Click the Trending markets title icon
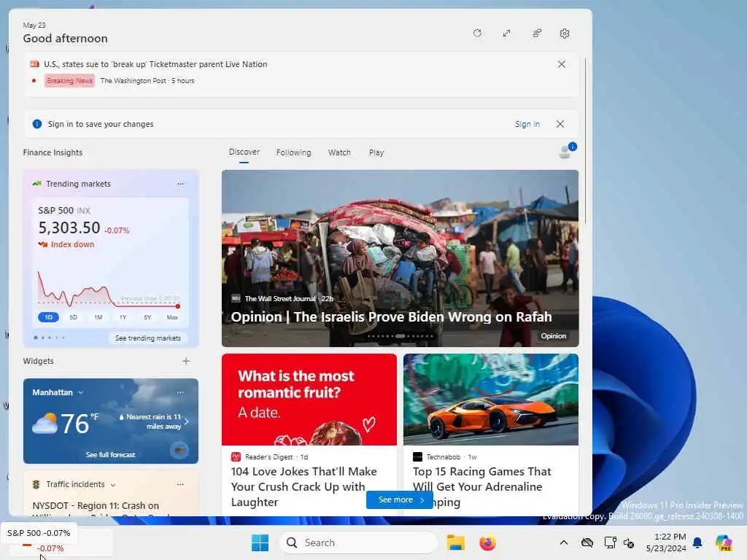The width and height of the screenshot is (747, 560). coord(36,184)
